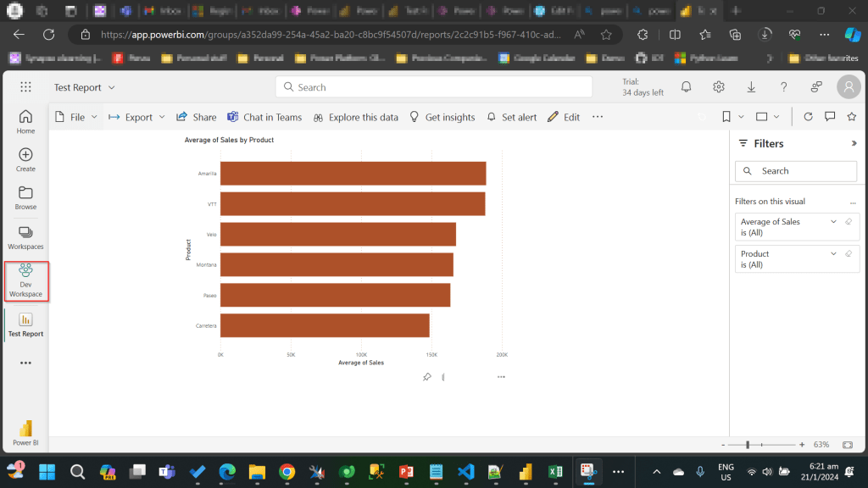Clear the Average of Sales filter eraser

(x=849, y=222)
